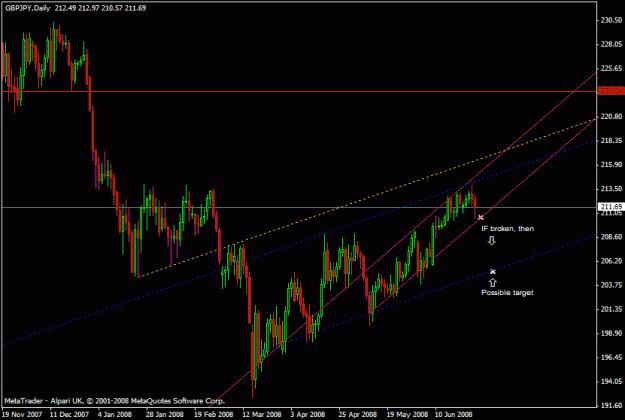Select the red horizontal resistance line
This screenshot has width=625, height=420.
[x=299, y=91]
